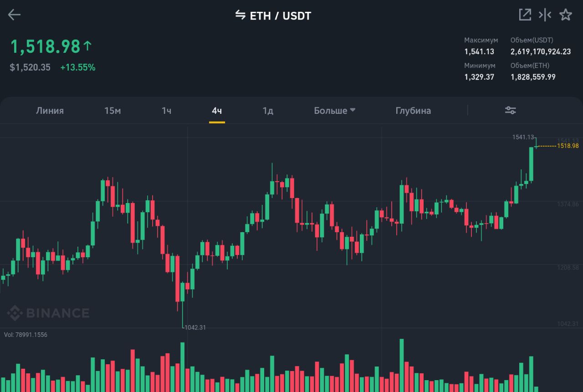Expand the Больше timeframe dropdown
The height and width of the screenshot is (392, 583).
[x=334, y=111]
